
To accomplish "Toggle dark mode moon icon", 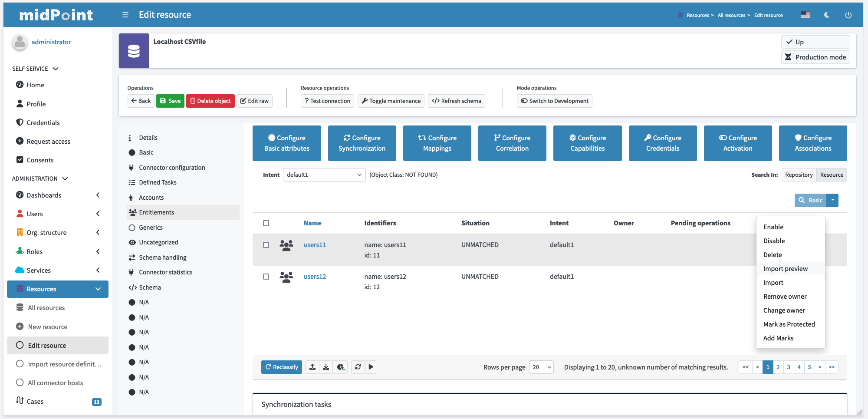I will point(827,15).
